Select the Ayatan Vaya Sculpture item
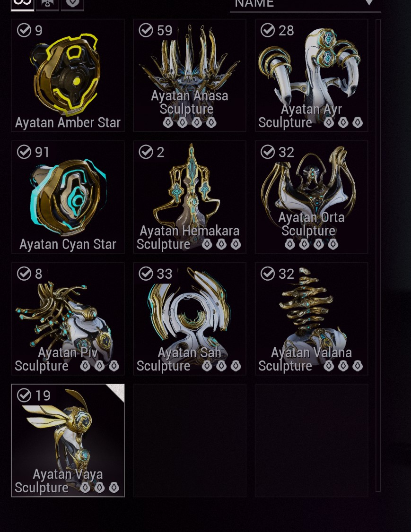This screenshot has height=532, width=411. (68, 440)
